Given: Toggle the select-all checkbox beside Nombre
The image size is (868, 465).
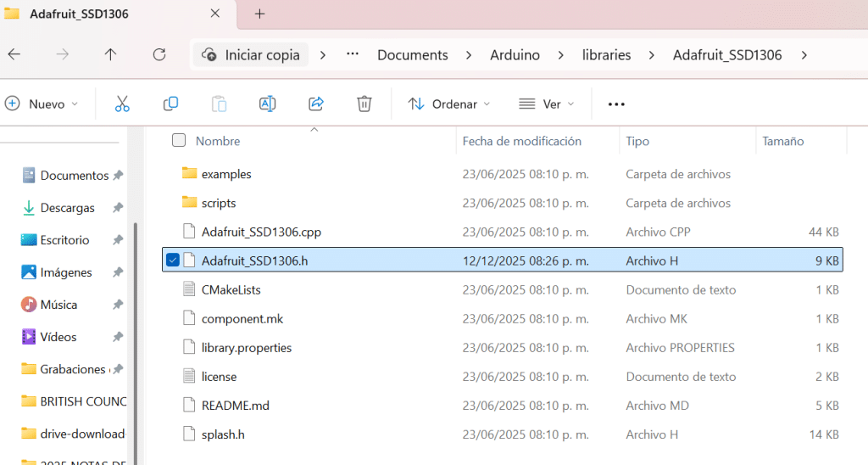Looking at the screenshot, I should pyautogui.click(x=179, y=140).
